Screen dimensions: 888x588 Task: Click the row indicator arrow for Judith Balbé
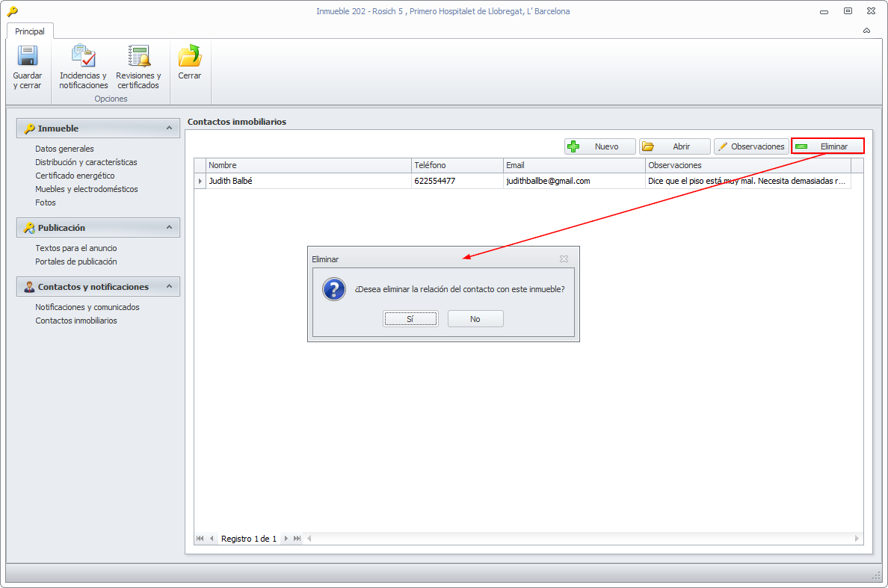200,181
